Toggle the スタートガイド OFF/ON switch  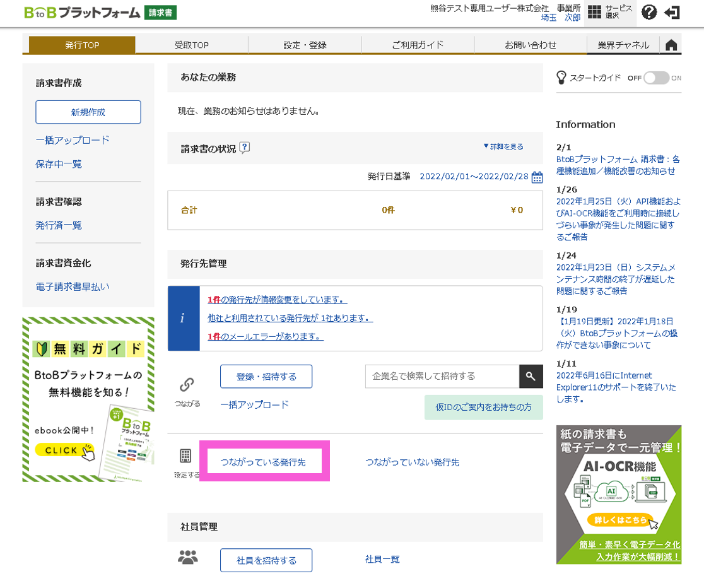pyautogui.click(x=656, y=78)
